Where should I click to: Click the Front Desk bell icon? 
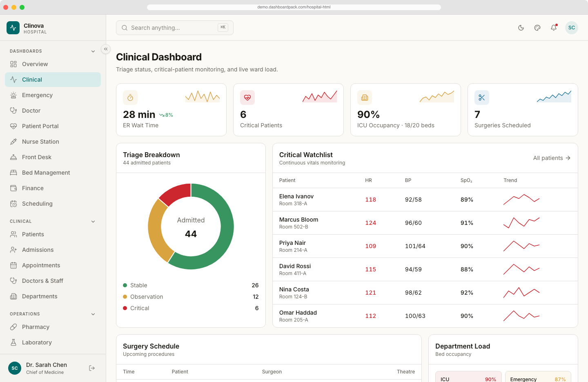point(13,157)
